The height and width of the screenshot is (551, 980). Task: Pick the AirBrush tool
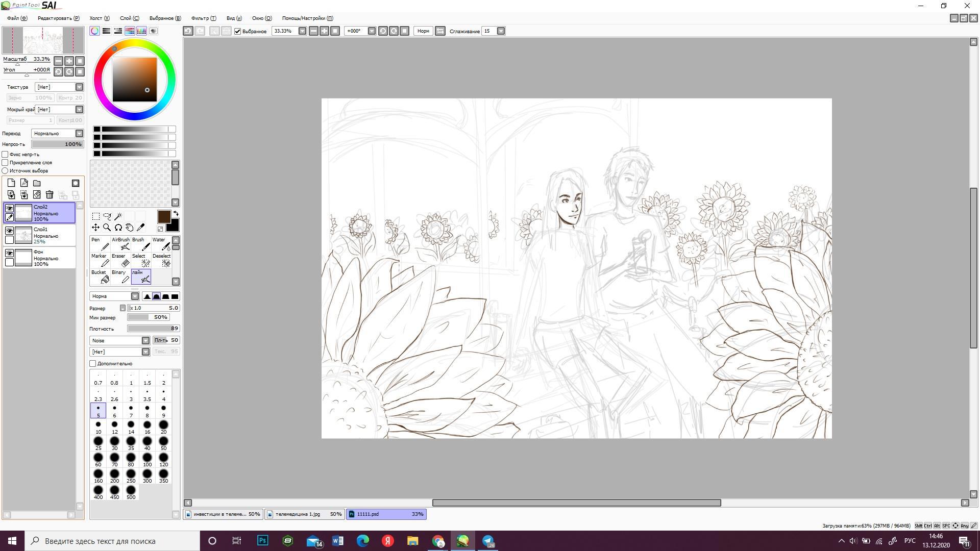coord(120,244)
